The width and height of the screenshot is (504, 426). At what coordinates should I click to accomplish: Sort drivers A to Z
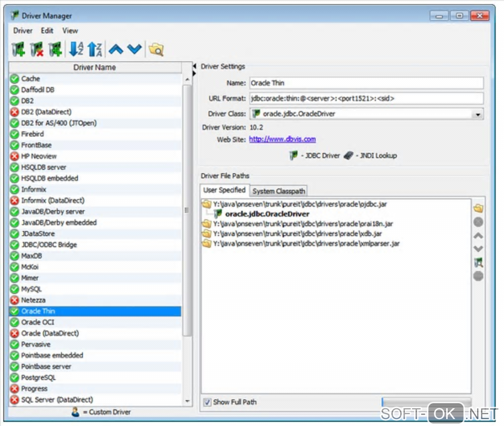pos(77,49)
